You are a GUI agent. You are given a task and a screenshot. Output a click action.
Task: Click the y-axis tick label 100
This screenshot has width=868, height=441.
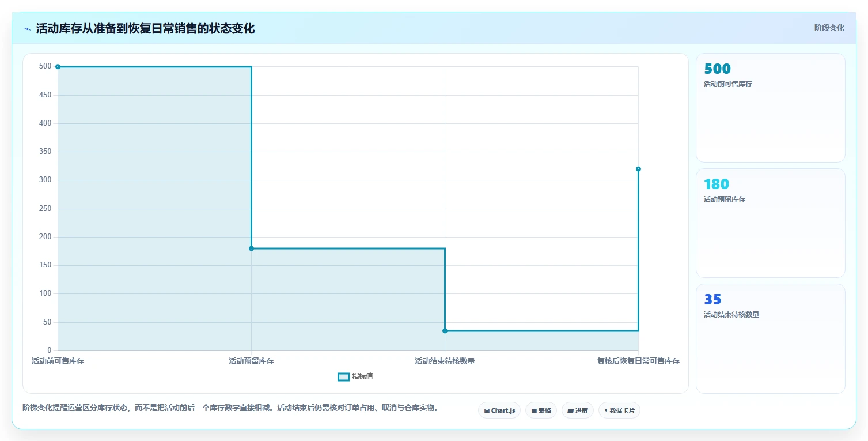tap(46, 293)
